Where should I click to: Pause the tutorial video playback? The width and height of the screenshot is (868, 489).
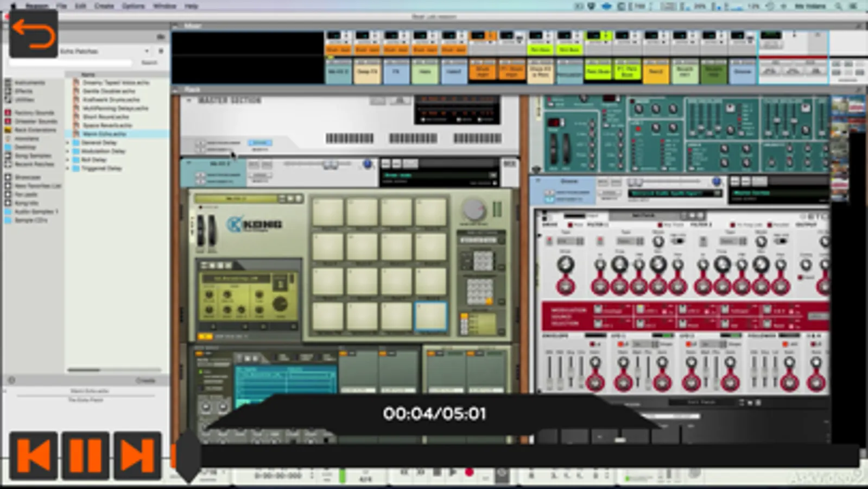[x=85, y=455]
